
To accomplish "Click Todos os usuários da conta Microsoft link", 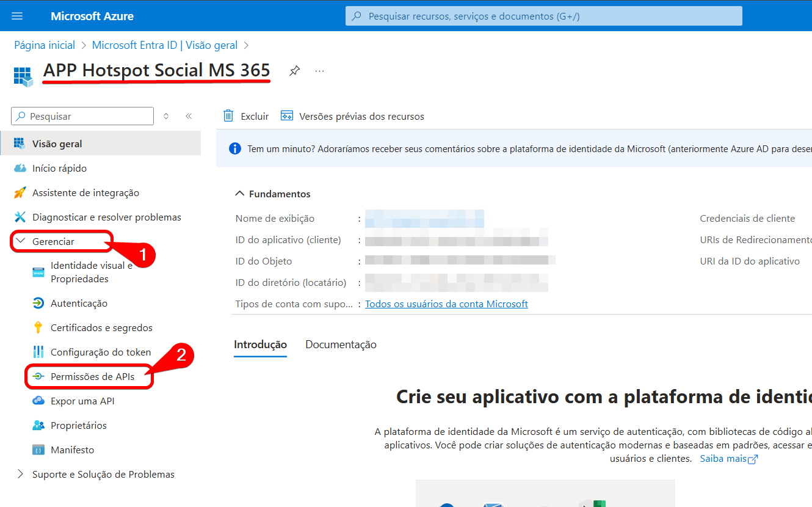I will click(x=446, y=304).
